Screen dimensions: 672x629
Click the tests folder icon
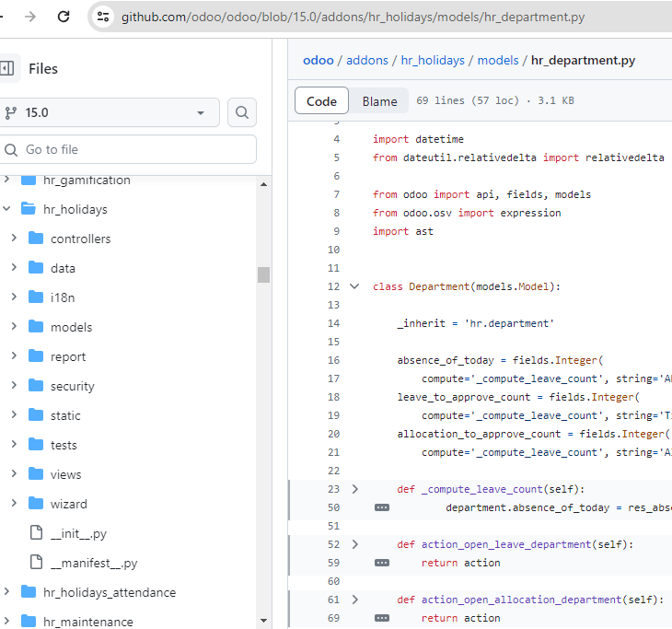(36, 444)
